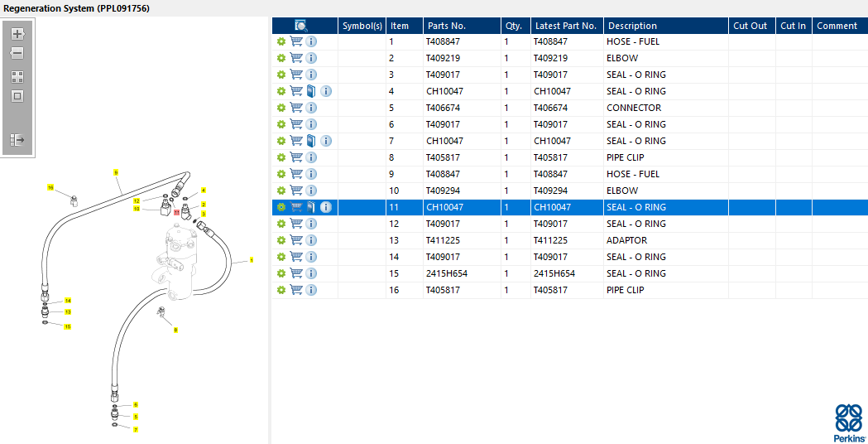This screenshot has height=444, width=868.
Task: Click gear icon for item 15 2415H654
Action: (x=281, y=273)
